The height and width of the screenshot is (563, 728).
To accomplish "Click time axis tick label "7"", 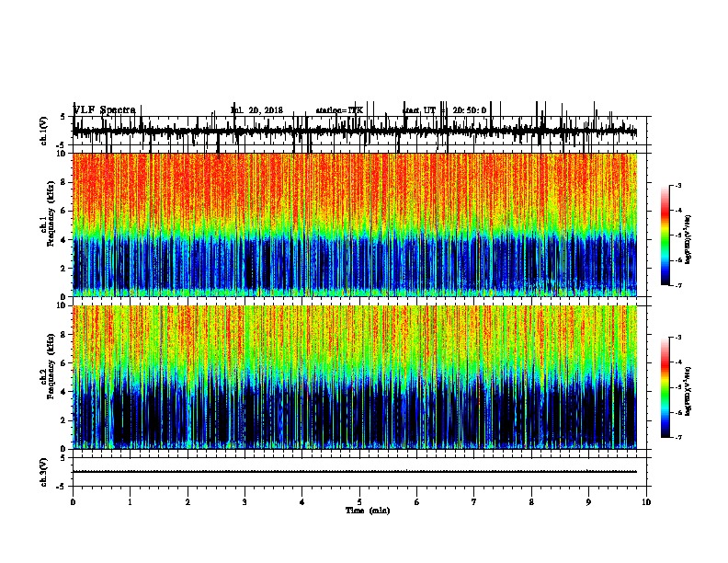I will [x=474, y=501].
